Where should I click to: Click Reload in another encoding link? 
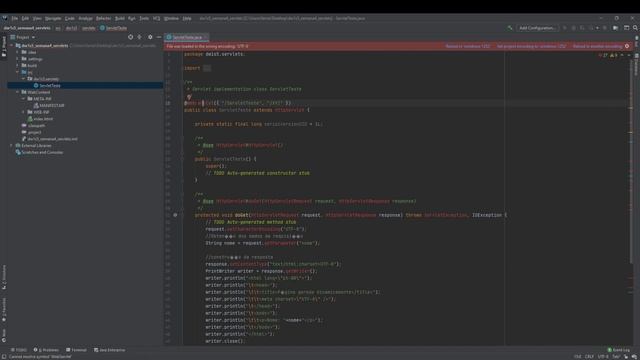coord(598,47)
